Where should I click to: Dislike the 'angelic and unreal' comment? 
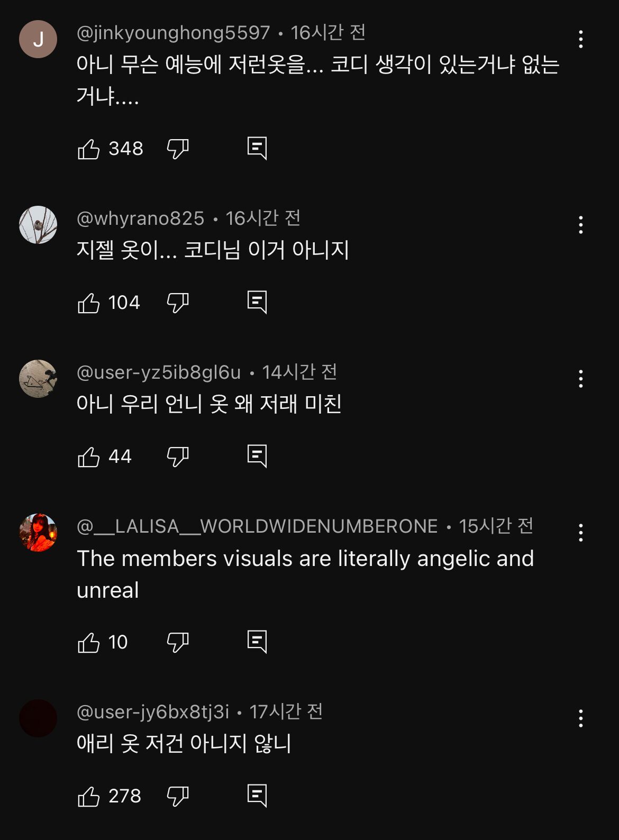178,643
